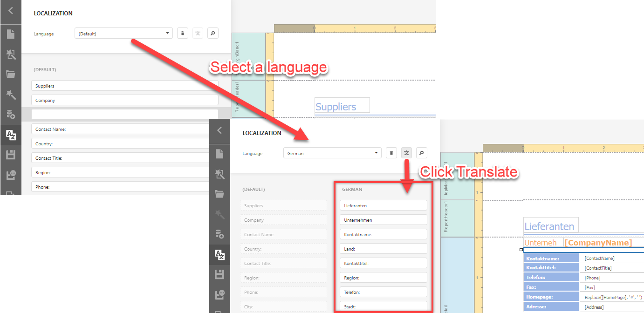This screenshot has height=313, width=644.
Task: Select the Localization icon in Default-language sidebar
Action: 11,135
